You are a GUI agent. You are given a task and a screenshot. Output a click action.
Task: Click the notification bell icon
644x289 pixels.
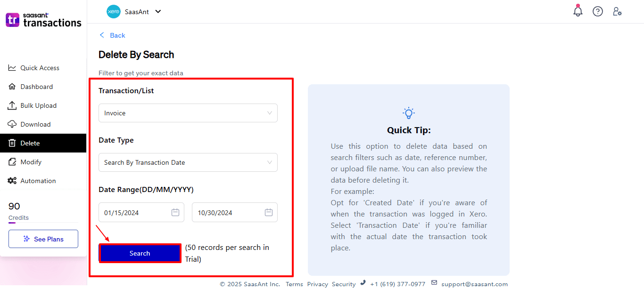point(578,12)
